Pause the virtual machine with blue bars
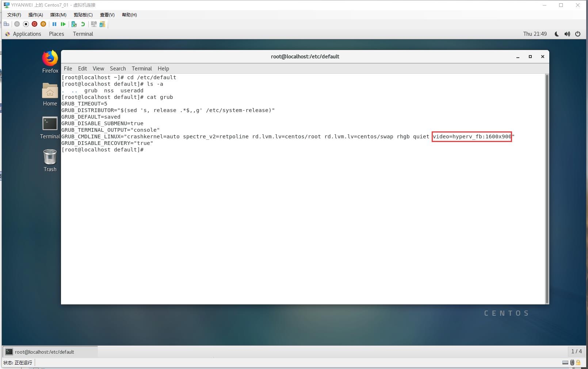 (54, 24)
